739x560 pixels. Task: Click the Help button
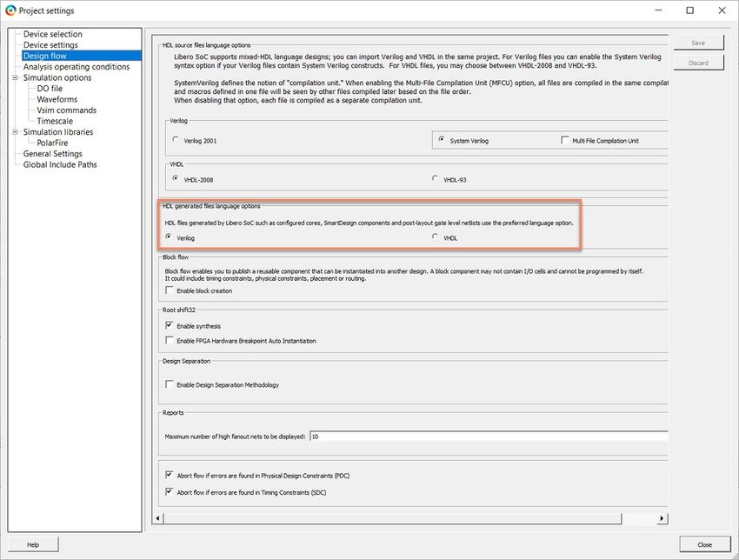pos(33,544)
